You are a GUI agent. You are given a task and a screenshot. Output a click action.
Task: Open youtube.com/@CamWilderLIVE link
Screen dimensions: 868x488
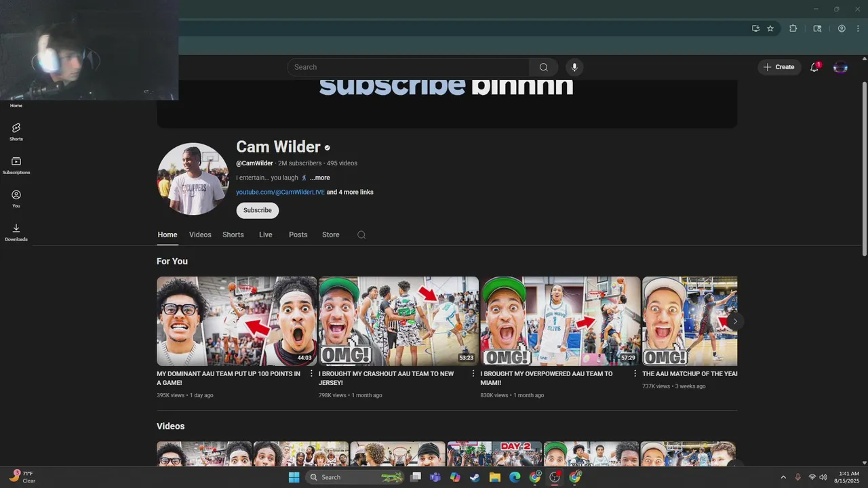pos(280,192)
